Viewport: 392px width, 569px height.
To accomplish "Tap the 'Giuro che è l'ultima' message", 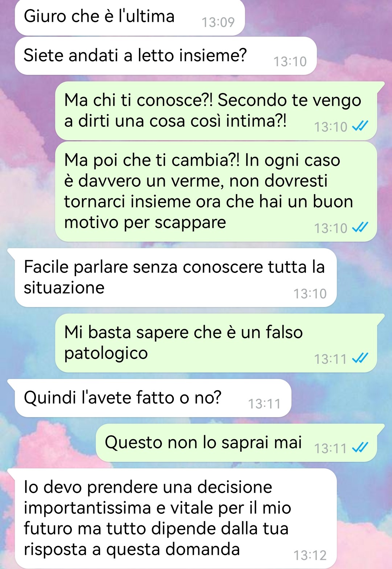I will [x=130, y=18].
